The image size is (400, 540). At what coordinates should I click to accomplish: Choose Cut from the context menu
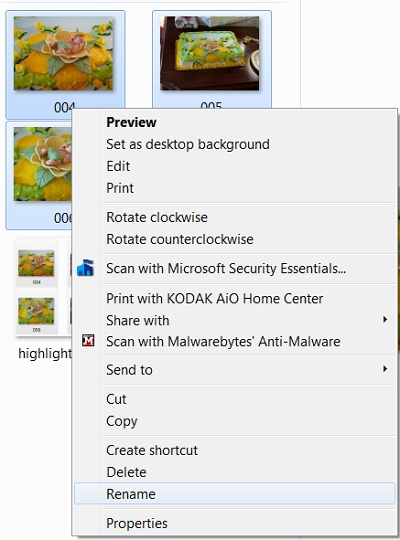pos(116,399)
